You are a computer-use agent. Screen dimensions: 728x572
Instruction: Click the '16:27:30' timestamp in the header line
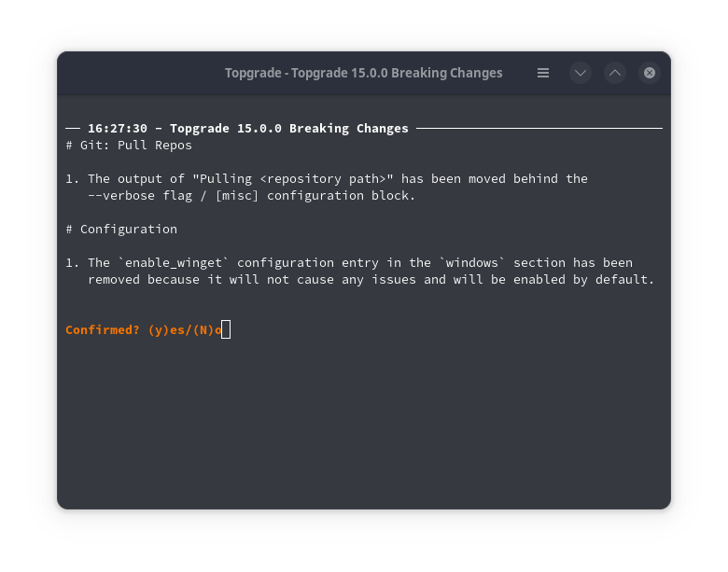point(118,128)
